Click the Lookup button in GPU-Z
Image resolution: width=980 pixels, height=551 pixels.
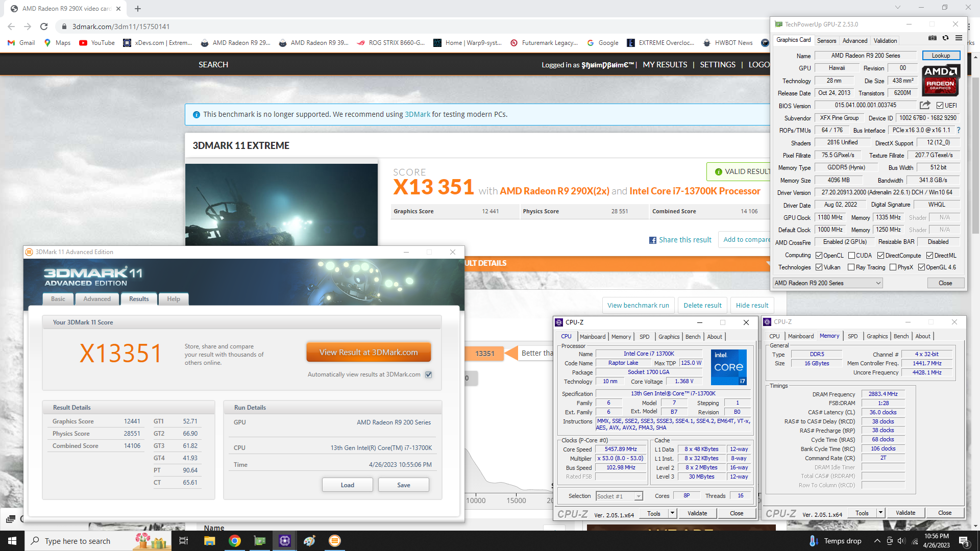click(941, 56)
